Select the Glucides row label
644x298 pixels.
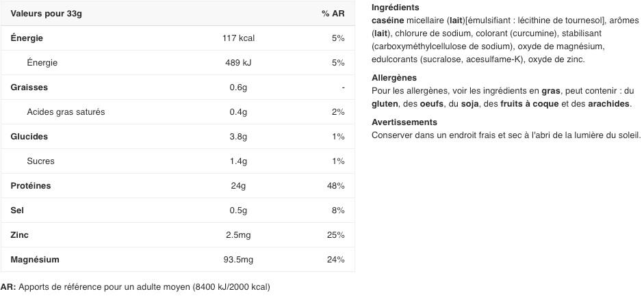29,137
